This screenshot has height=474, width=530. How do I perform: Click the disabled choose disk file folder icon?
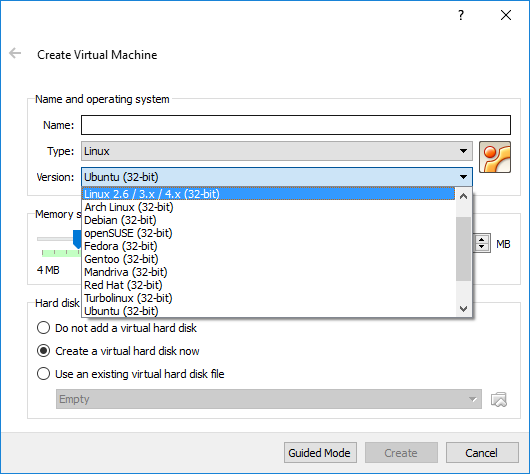pos(499,399)
